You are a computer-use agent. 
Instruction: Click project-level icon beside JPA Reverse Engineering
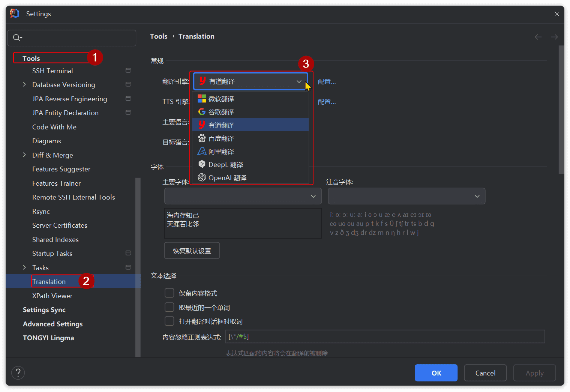pyautogui.click(x=128, y=99)
